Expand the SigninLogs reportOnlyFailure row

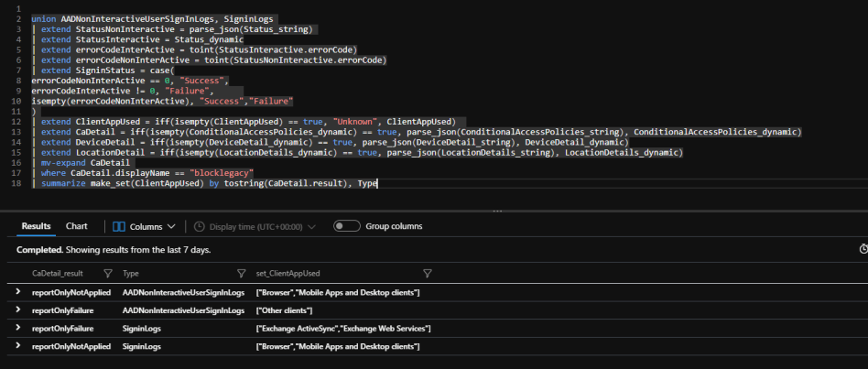(18, 329)
